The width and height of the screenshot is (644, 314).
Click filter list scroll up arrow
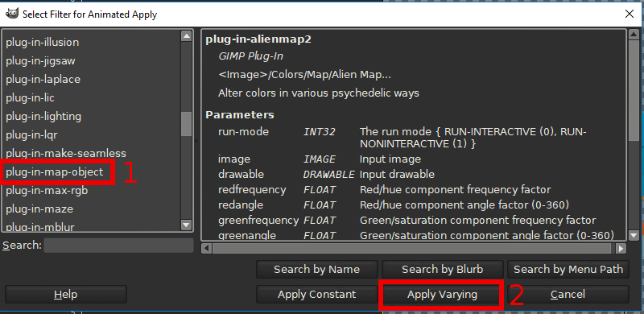point(187,36)
